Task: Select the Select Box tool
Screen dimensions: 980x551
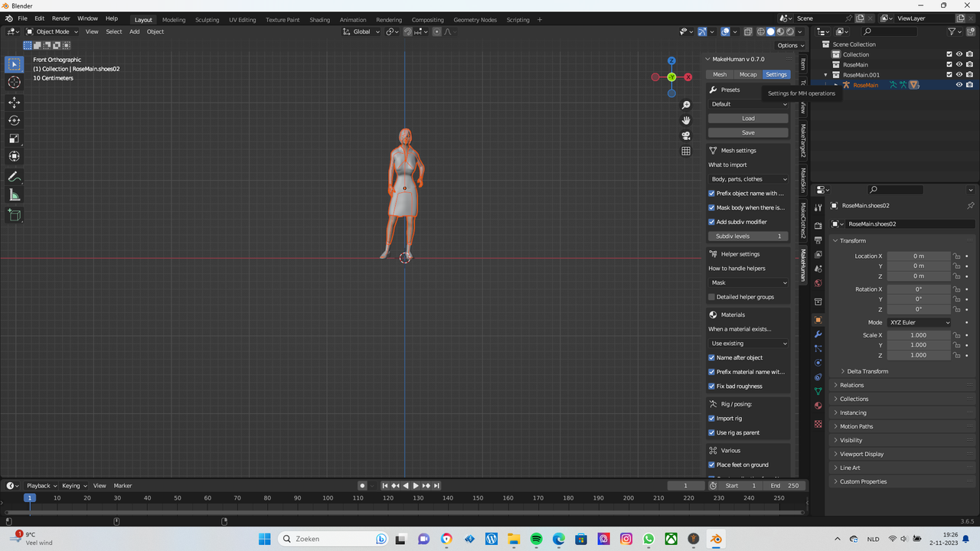Action: coord(15,64)
